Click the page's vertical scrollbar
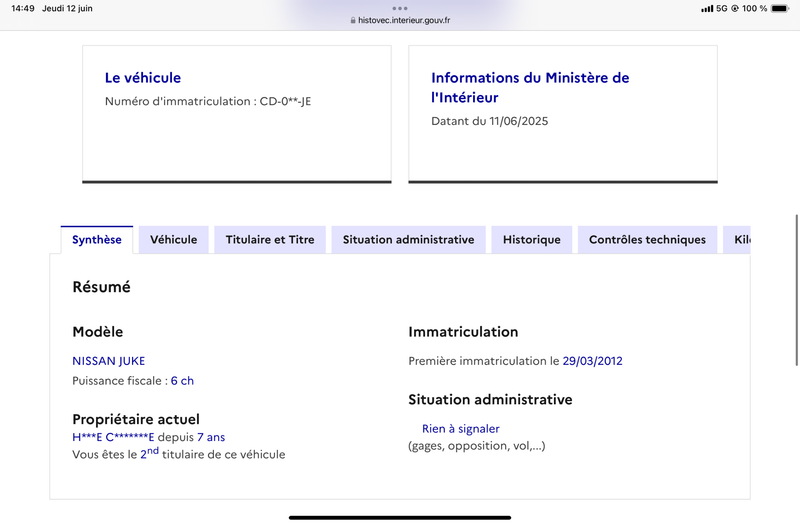Viewport: 800px width, 525px height. point(797,290)
